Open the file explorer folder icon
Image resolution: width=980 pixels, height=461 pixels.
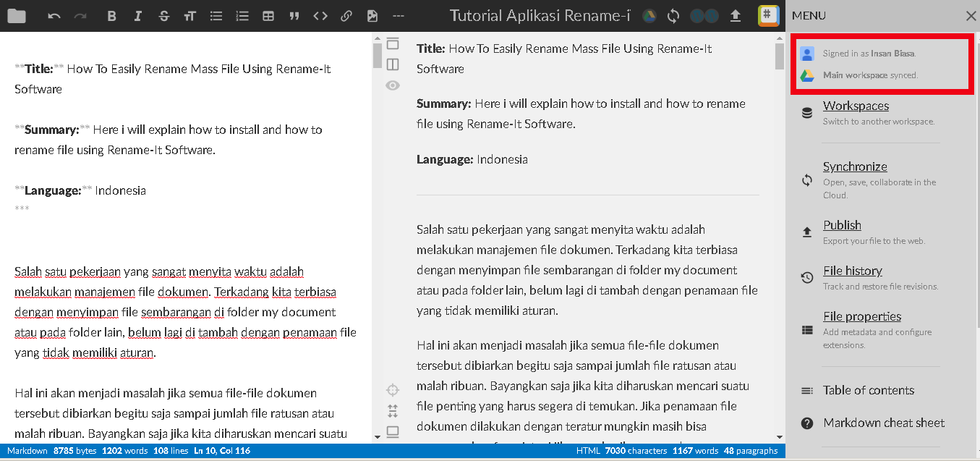click(x=16, y=16)
